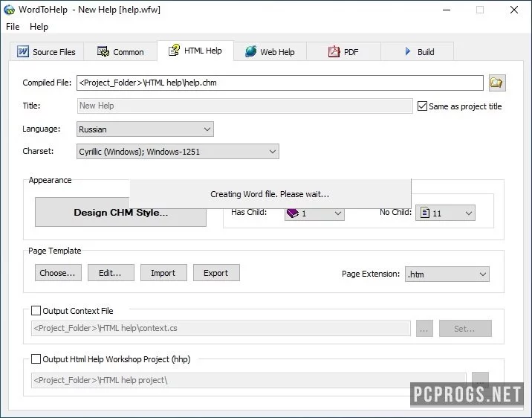Image resolution: width=532 pixels, height=418 pixels.
Task: Click the 'Language:' label
Action: point(42,129)
